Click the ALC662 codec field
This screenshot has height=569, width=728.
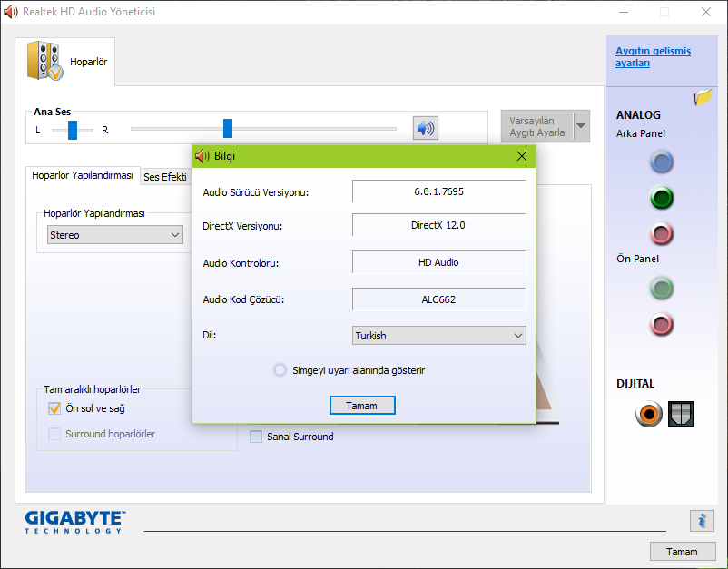(438, 299)
